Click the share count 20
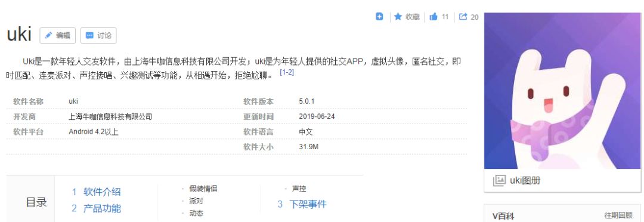 475,17
